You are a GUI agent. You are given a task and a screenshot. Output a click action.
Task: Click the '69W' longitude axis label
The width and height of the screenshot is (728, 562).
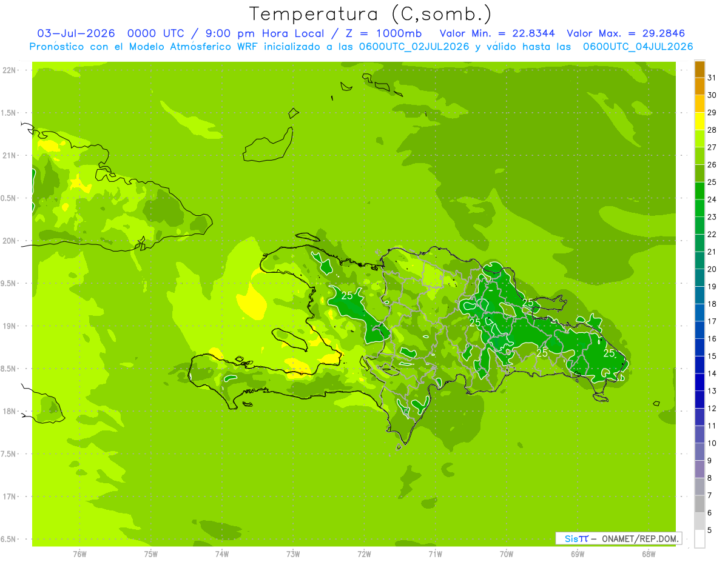(578, 554)
